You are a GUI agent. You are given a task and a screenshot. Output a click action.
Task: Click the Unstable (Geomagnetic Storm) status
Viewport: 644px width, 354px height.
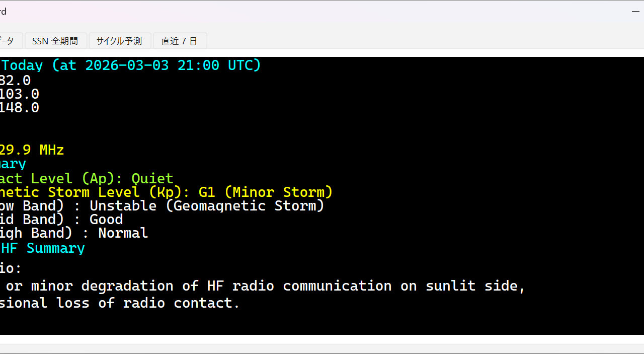pyautogui.click(x=207, y=205)
